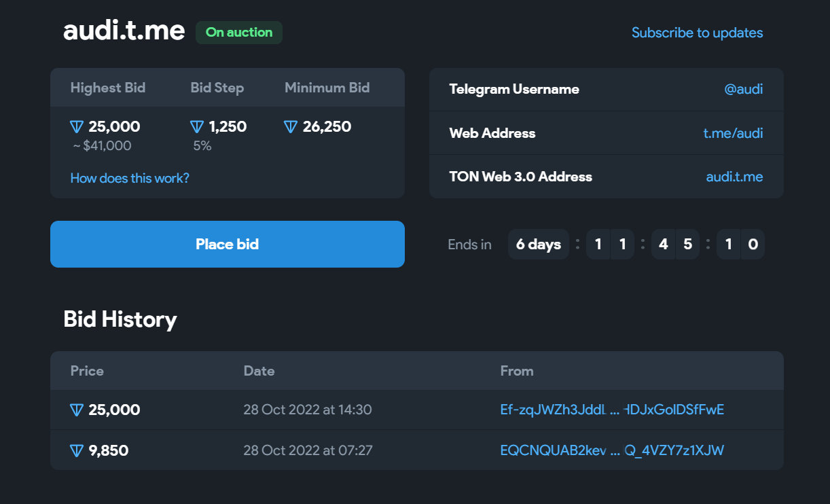Open the Subscribe to updates link
The height and width of the screenshot is (504, 830).
click(x=697, y=33)
